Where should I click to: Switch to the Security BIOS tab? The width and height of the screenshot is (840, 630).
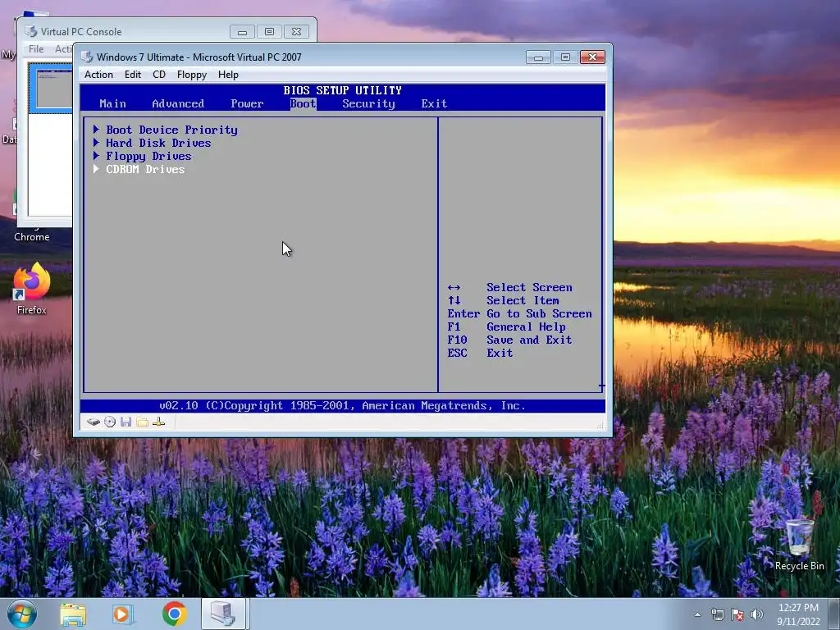(x=368, y=104)
